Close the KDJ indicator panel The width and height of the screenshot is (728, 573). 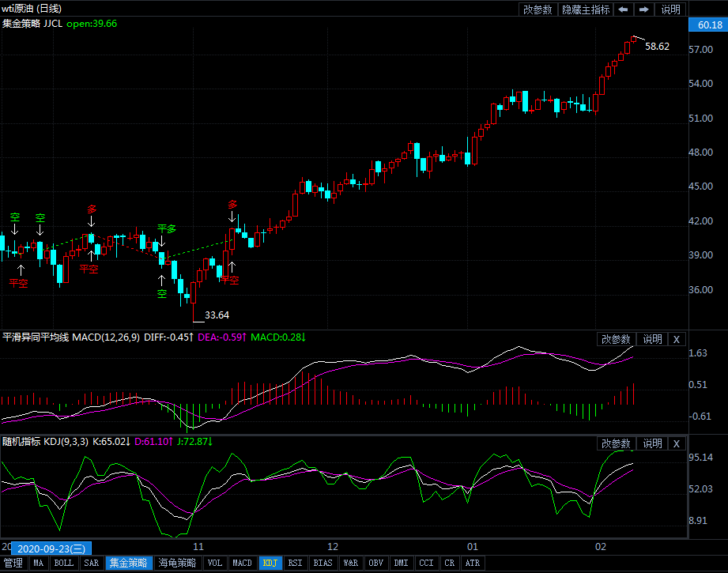[x=676, y=443]
